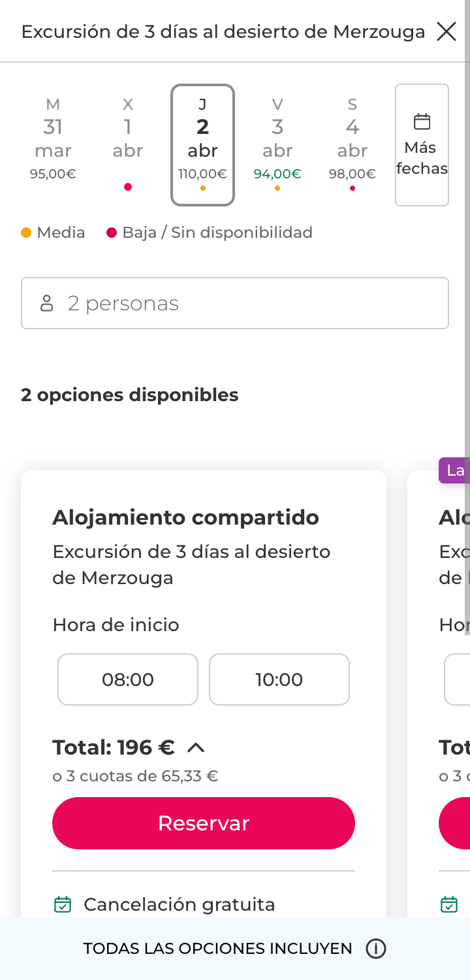Click the second card's green calendar icon

point(449,904)
